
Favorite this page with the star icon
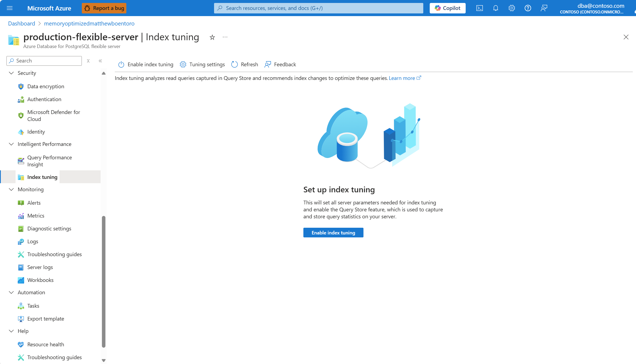click(212, 37)
